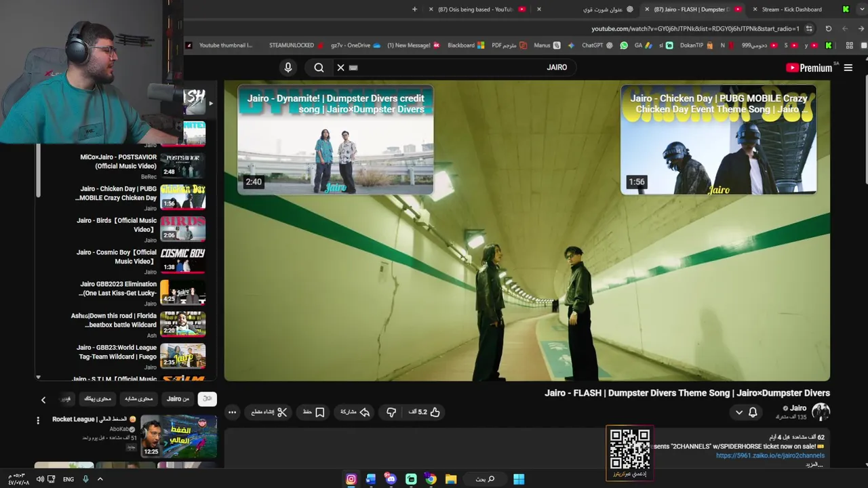
Task: Open Instagram from the taskbar
Action: click(x=351, y=479)
